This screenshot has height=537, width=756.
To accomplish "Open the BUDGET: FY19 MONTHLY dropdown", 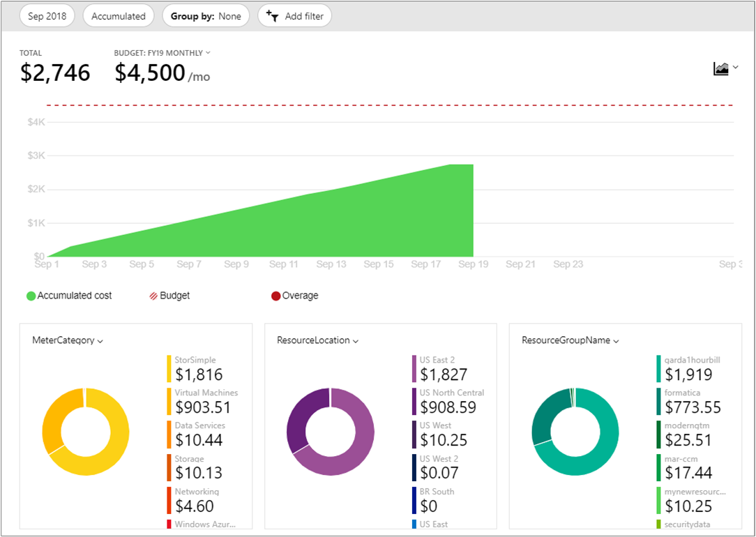I will pos(206,52).
